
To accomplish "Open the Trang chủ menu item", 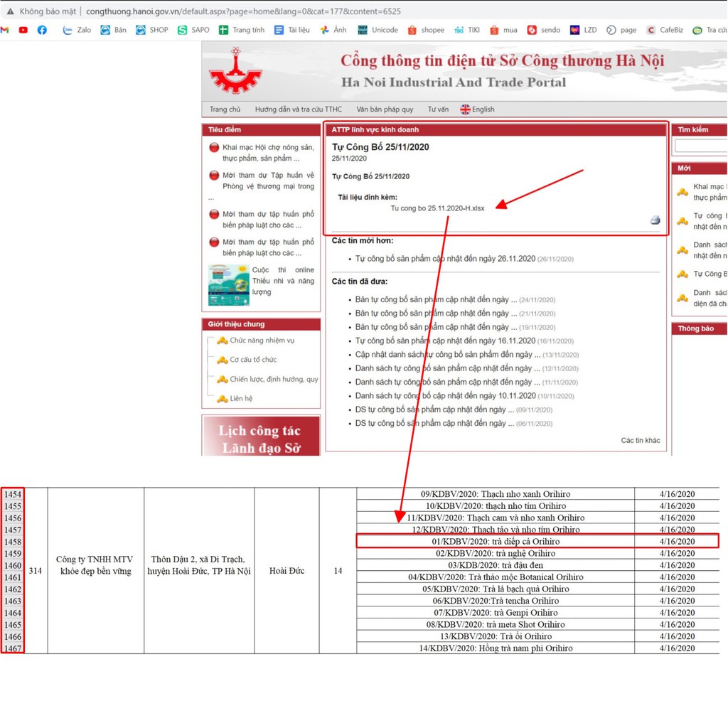I will 225,109.
